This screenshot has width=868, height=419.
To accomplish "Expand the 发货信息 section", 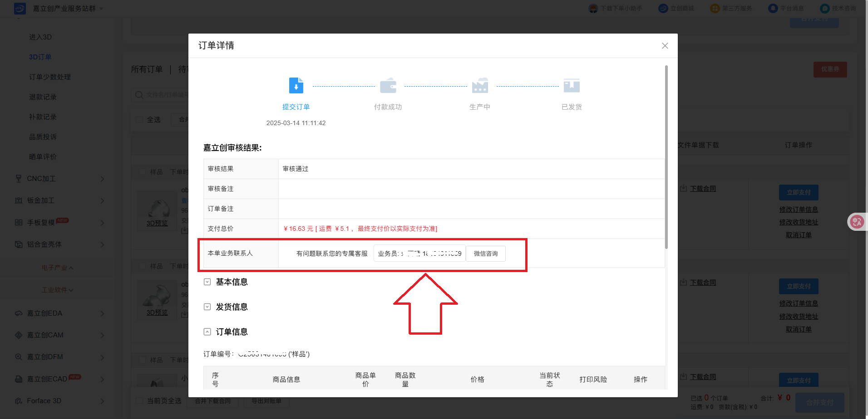I will tap(207, 307).
